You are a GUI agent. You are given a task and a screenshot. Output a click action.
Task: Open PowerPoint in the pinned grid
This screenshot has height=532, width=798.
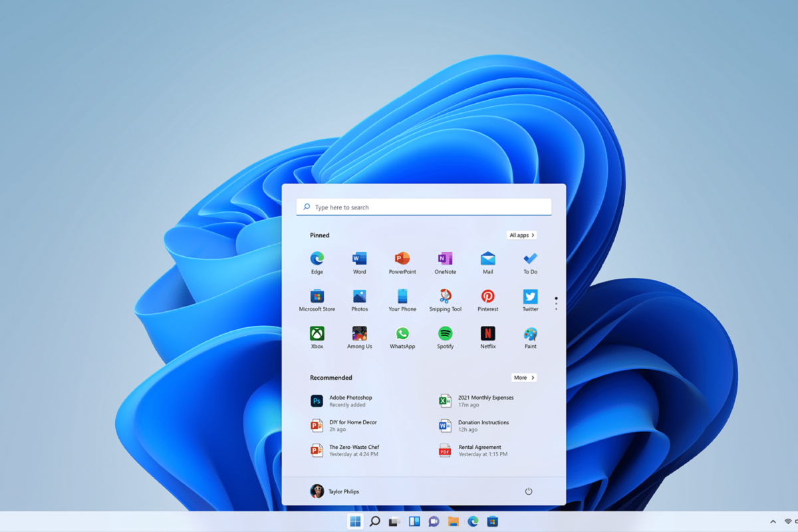[x=402, y=263]
